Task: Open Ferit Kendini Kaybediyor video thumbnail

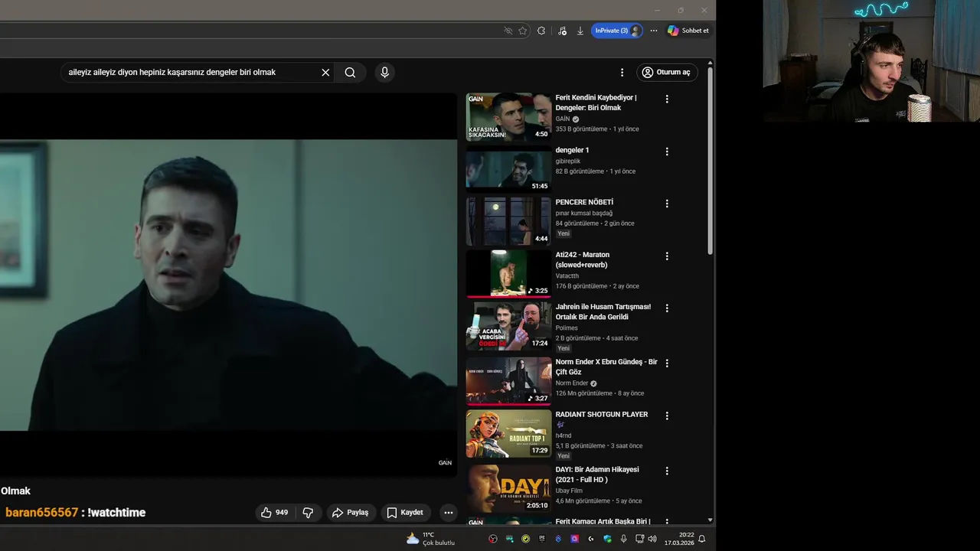Action: (508, 117)
